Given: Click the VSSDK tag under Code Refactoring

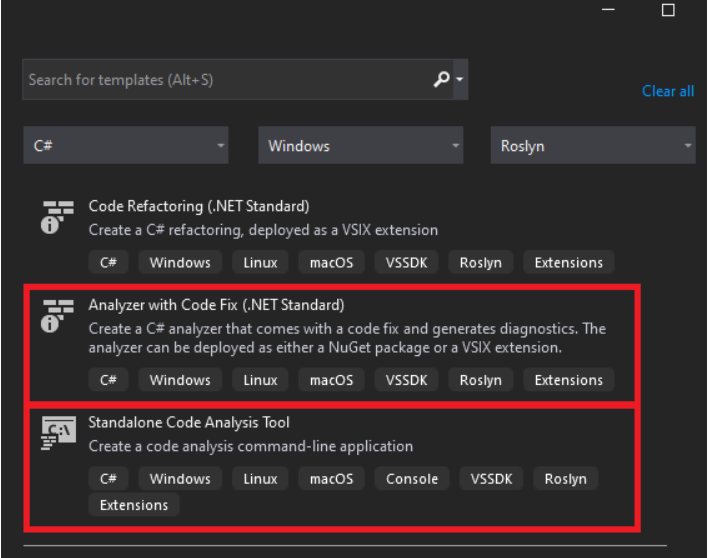Looking at the screenshot, I should tap(406, 263).
